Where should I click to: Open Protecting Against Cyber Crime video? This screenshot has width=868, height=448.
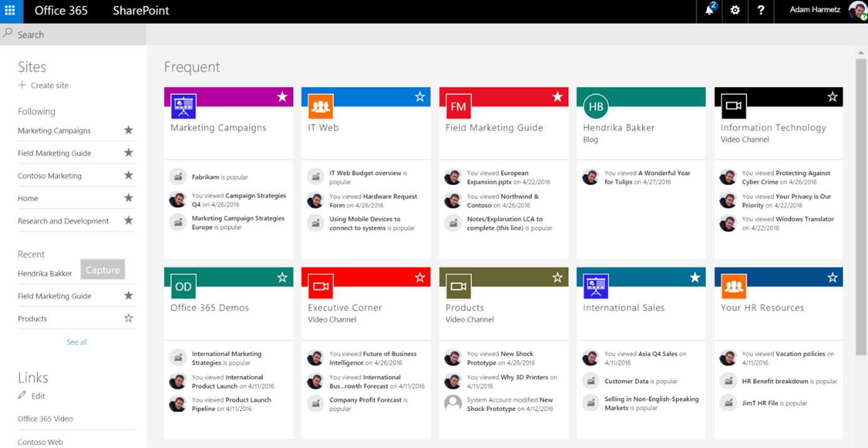point(786,177)
